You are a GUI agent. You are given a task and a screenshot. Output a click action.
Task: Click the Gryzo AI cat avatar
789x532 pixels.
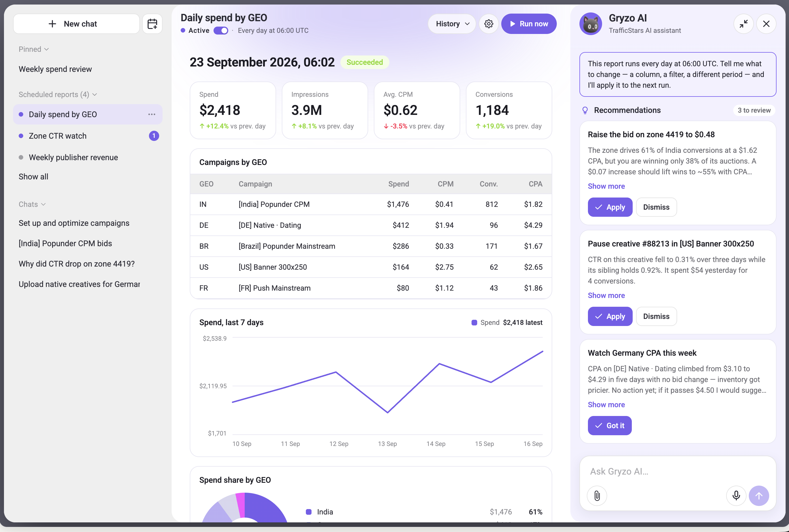[591, 24]
